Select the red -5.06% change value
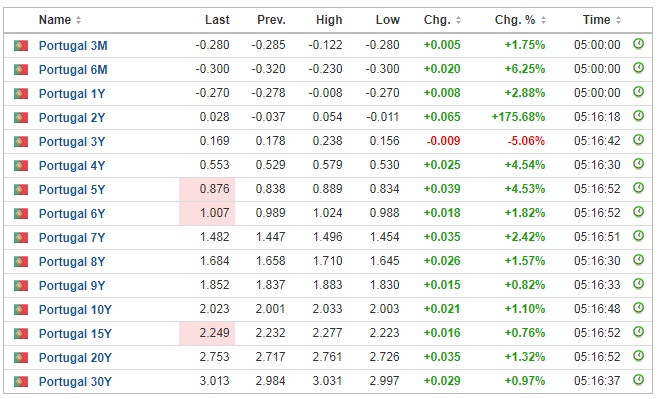The width and height of the screenshot is (663, 399). tap(526, 141)
